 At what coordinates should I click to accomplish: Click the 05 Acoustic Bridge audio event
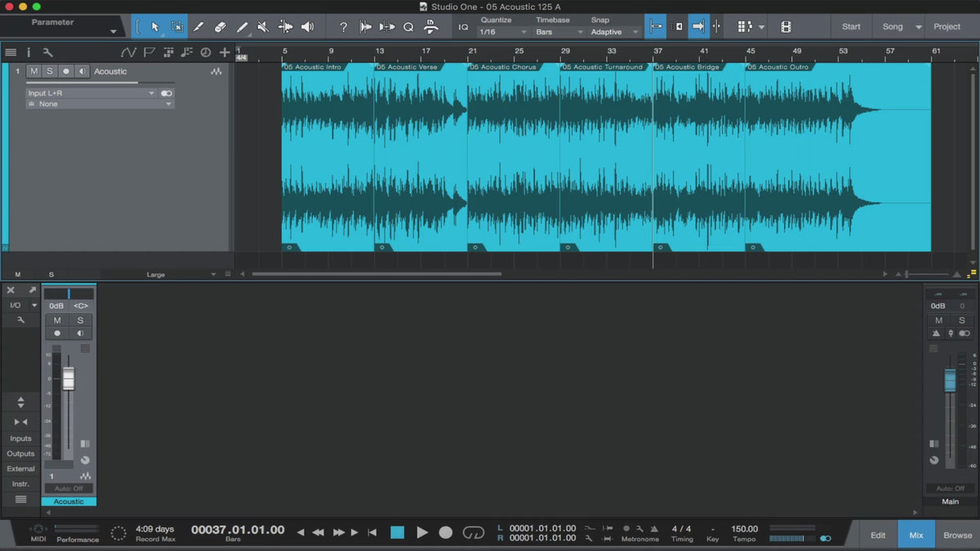698,155
